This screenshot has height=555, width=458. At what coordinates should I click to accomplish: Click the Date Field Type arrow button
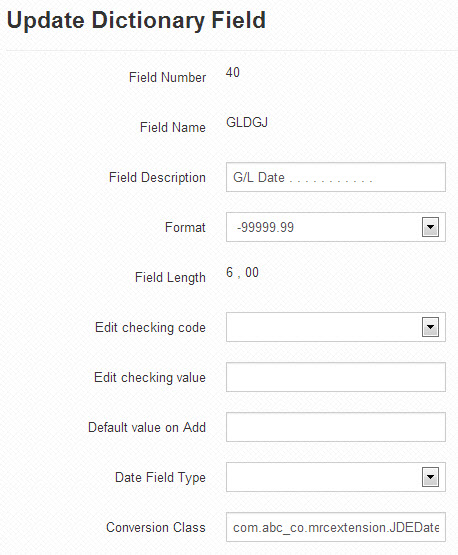[430, 477]
